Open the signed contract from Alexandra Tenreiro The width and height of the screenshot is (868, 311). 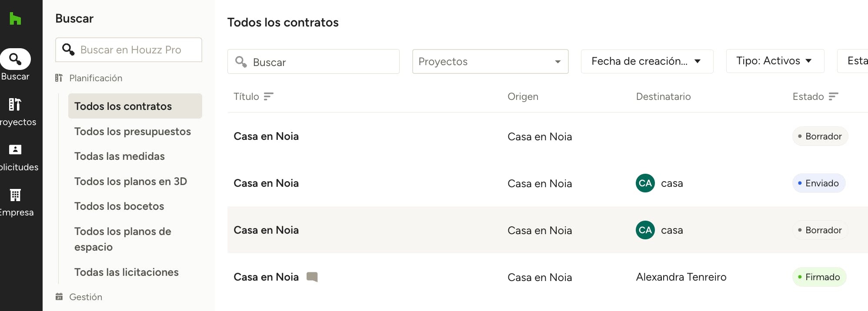click(266, 277)
